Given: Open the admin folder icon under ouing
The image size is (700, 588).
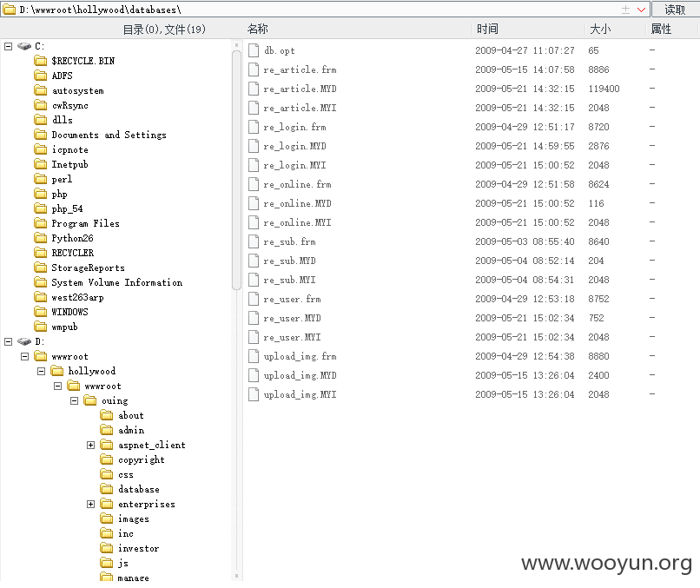Looking at the screenshot, I should coord(107,430).
